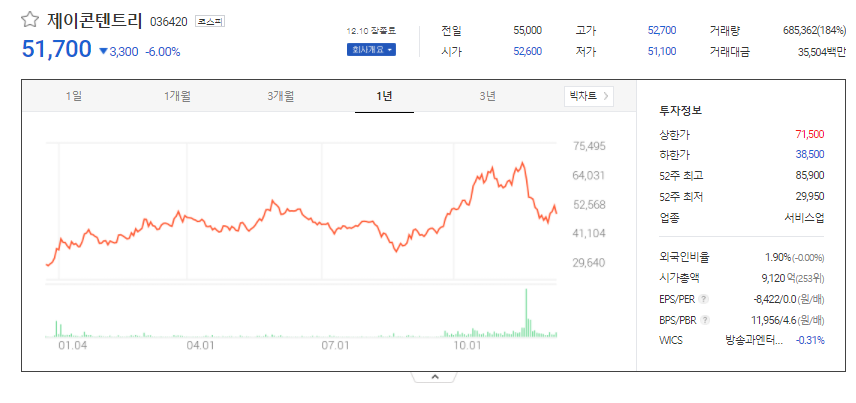The height and width of the screenshot is (403, 856).
Task: Click the 외국인비율 value 1.90%
Action: [778, 257]
